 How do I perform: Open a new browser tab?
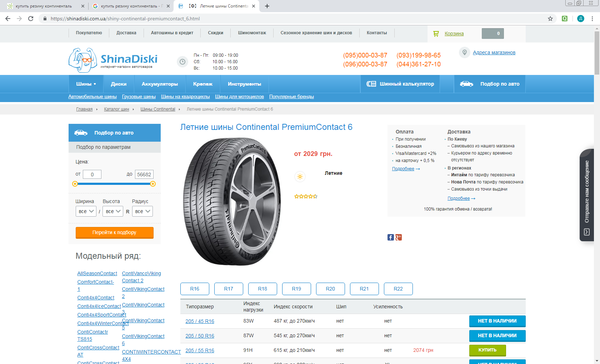pos(267,6)
